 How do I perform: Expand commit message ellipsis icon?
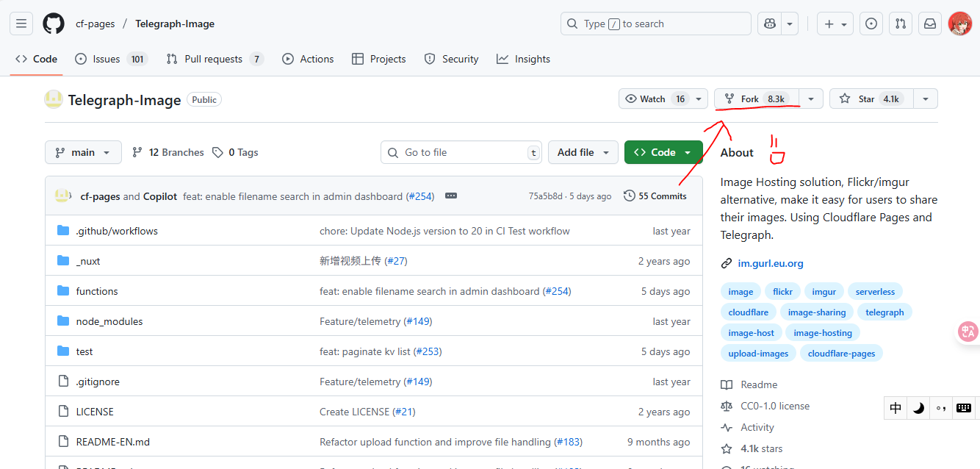tap(451, 196)
